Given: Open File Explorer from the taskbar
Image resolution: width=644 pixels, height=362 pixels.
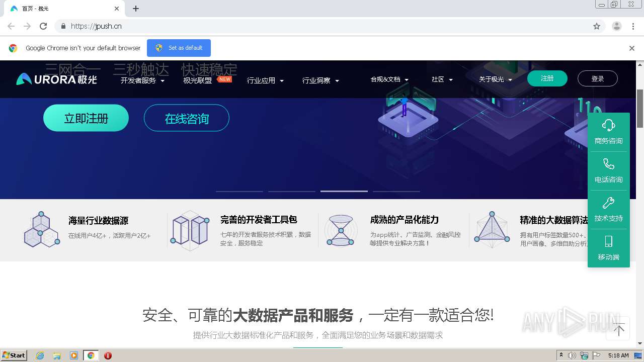Looking at the screenshot, I should 57,355.
